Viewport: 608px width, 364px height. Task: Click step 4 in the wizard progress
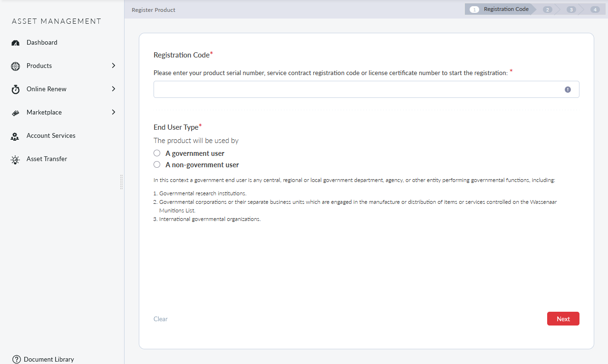595,10
